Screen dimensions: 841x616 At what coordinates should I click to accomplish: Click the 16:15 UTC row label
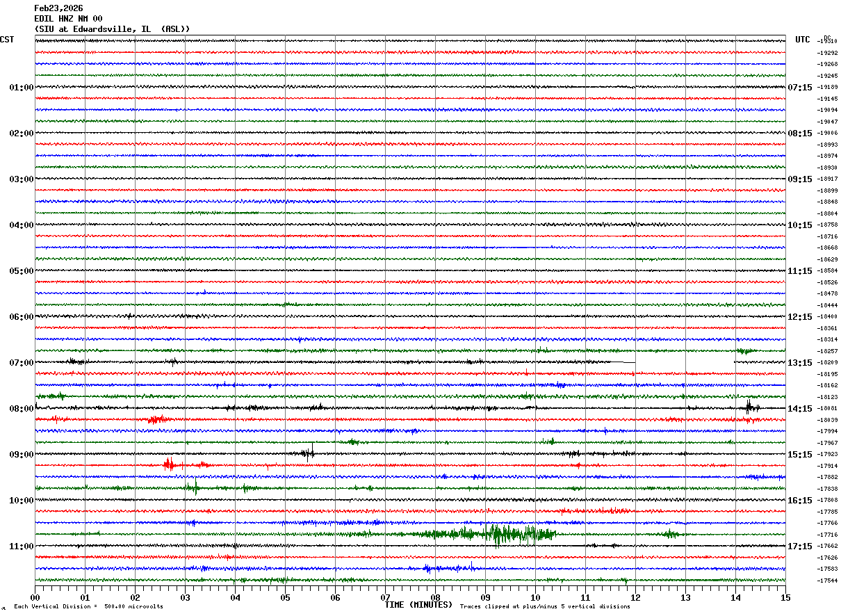pyautogui.click(x=800, y=501)
